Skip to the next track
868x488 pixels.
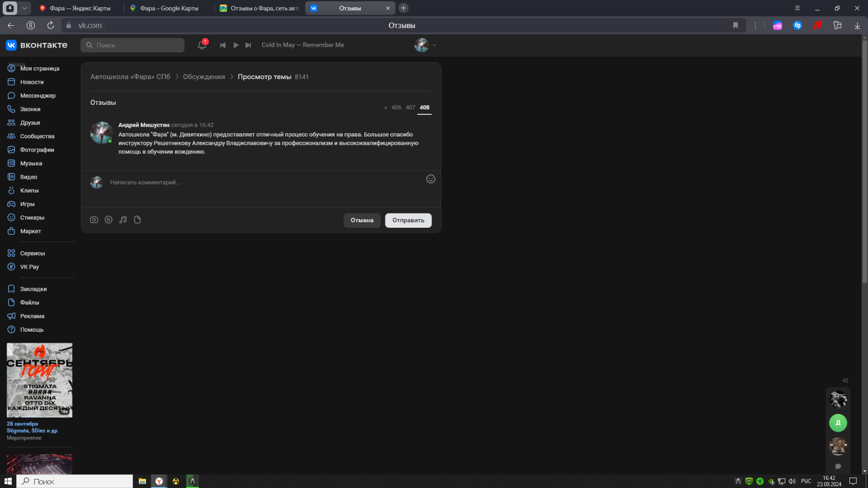click(248, 45)
